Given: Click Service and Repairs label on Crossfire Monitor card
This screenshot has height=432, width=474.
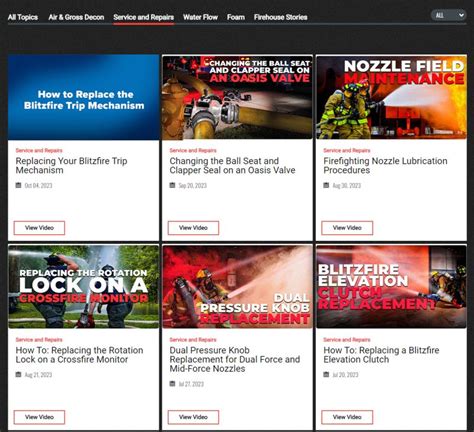Looking at the screenshot, I should (x=39, y=340).
